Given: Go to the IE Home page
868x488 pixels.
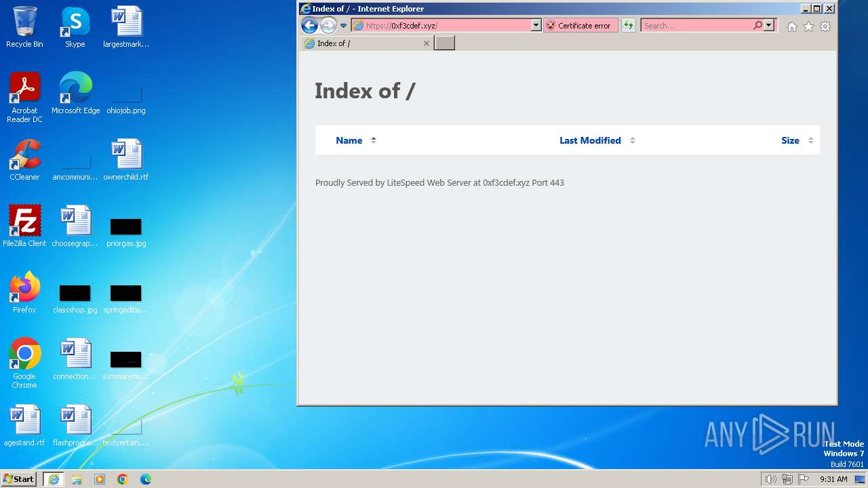Looking at the screenshot, I should pyautogui.click(x=791, y=26).
